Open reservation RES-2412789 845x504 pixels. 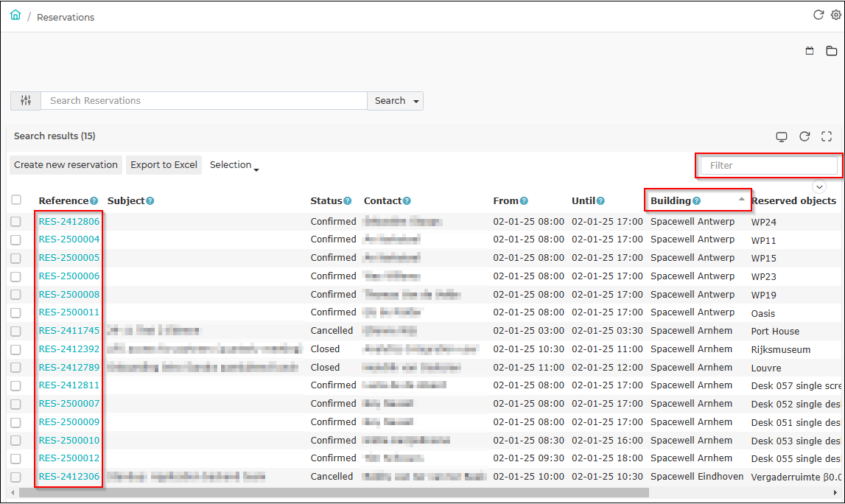[x=69, y=367]
